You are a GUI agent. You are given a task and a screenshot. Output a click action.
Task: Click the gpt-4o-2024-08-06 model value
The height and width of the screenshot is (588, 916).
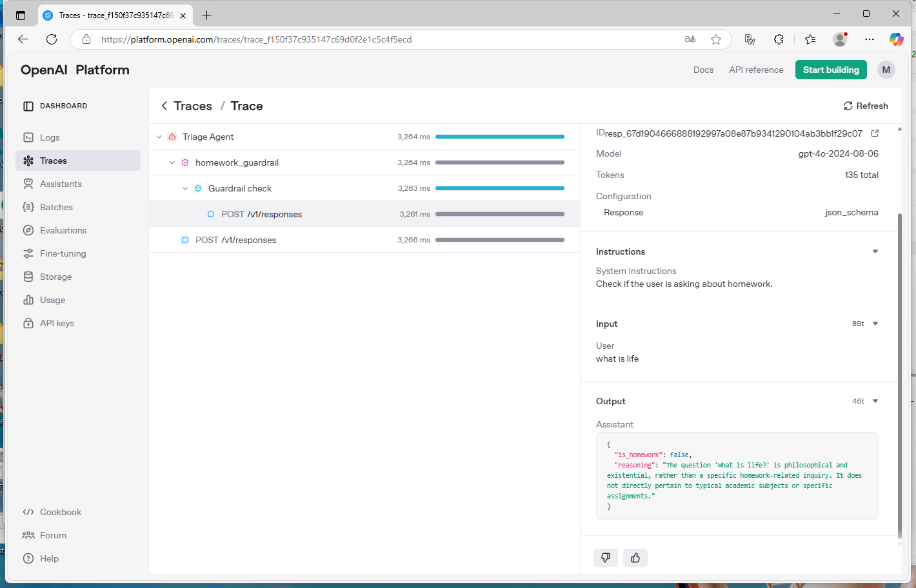pos(838,153)
